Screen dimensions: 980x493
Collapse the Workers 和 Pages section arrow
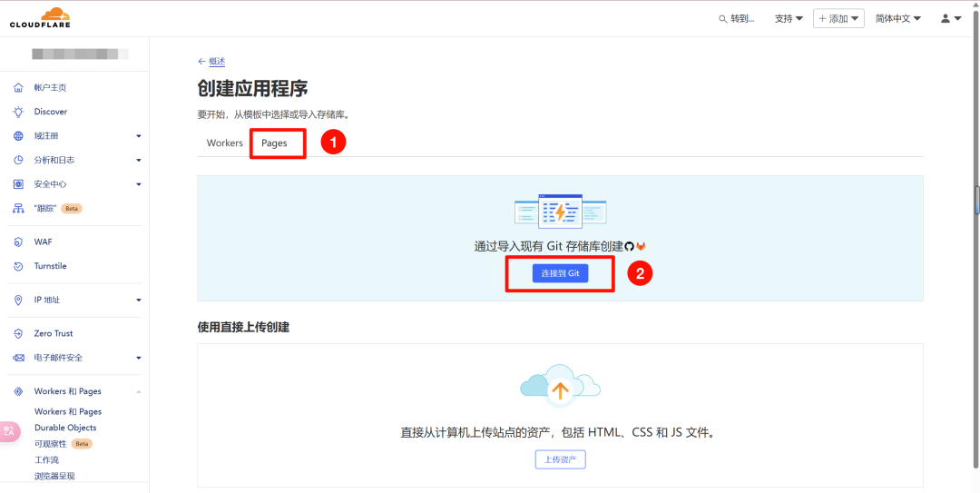139,391
